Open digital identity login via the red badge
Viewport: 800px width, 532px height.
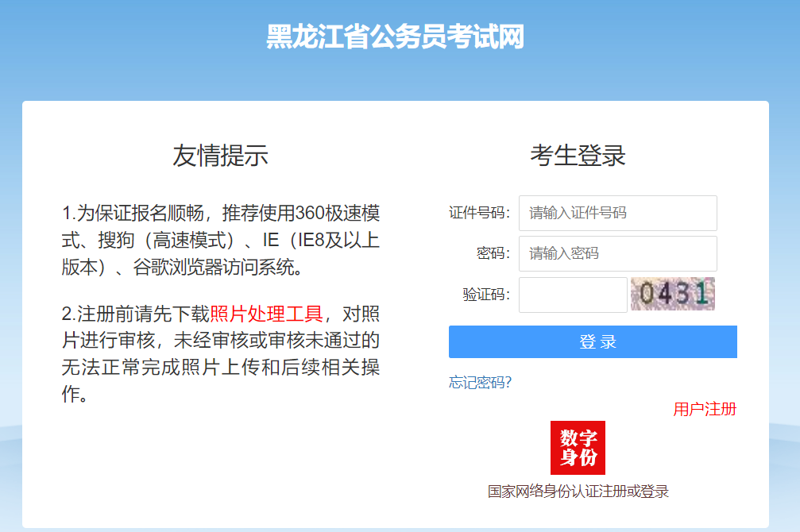[578, 447]
